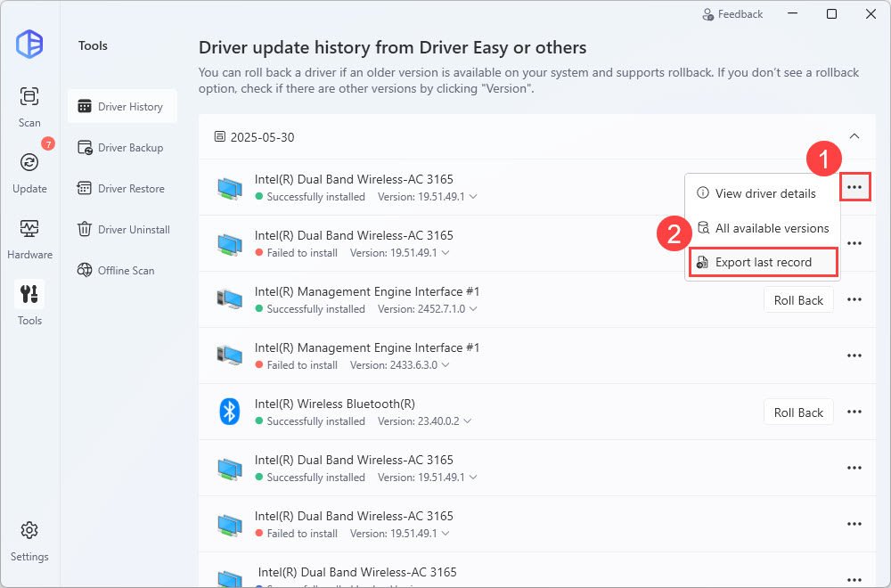The image size is (891, 588).
Task: Choose Export last record menu entry
Action: click(x=763, y=263)
